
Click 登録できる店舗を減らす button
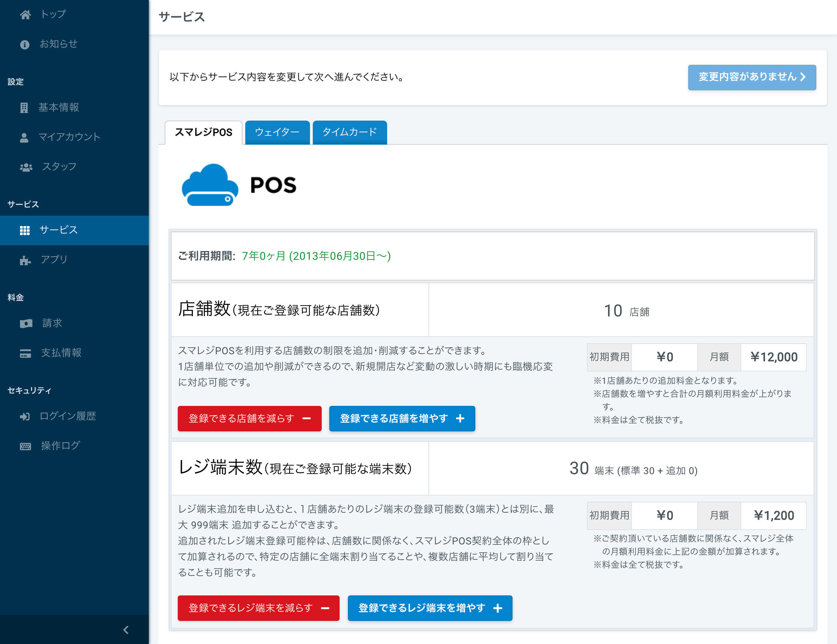pyautogui.click(x=249, y=419)
